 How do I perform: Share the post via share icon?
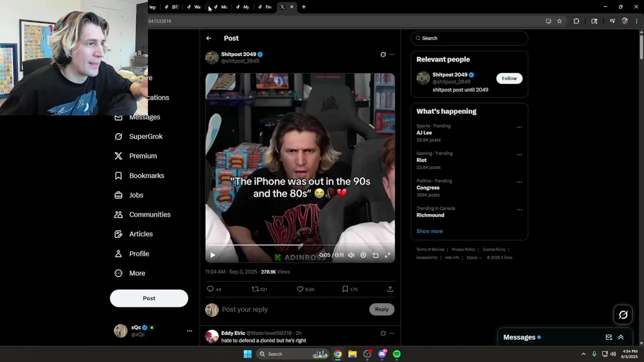click(x=390, y=289)
